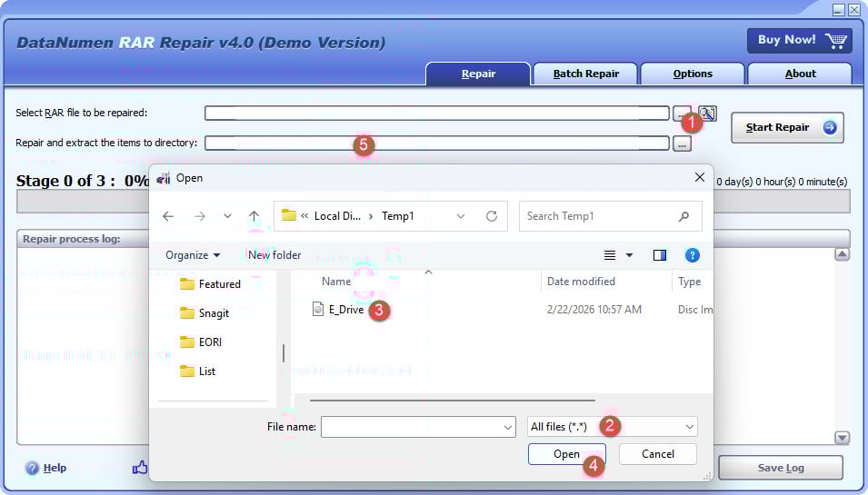Click the output directory input field
Image resolution: width=868 pixels, height=495 pixels.
437,144
